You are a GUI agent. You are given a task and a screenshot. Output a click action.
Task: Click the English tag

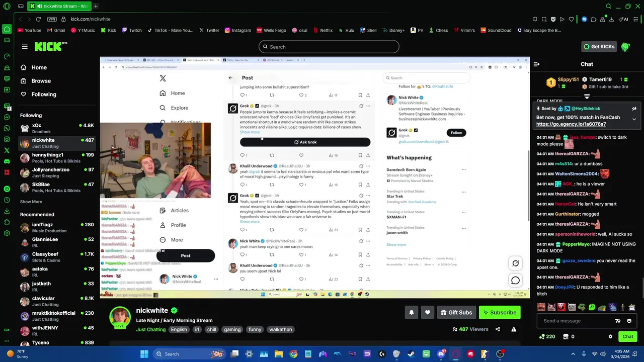coord(179,330)
